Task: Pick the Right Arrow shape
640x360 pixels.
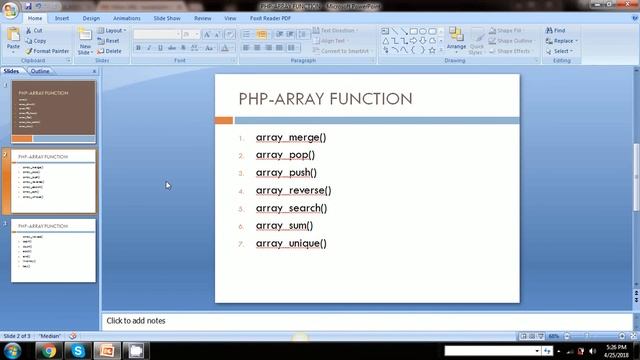Action: pos(413,41)
